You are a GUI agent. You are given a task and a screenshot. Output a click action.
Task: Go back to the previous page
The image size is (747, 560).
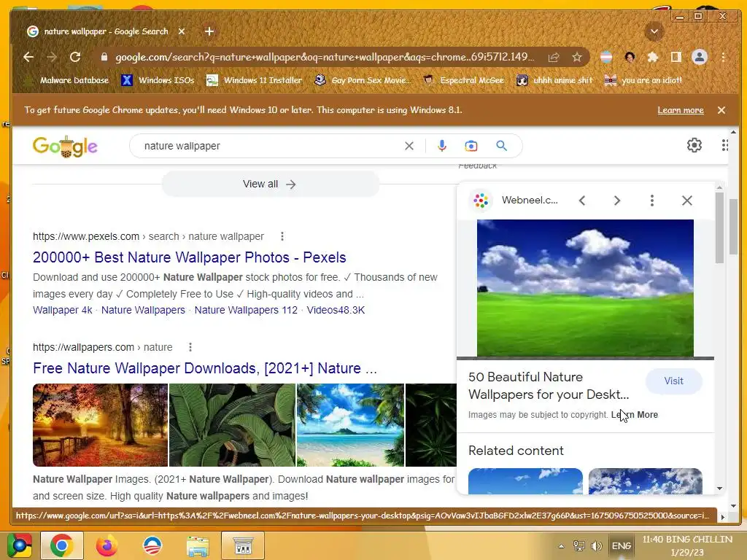28,57
